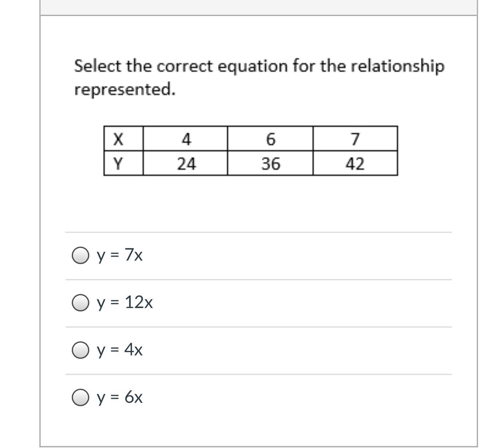Click the table cell containing 4

185,139
